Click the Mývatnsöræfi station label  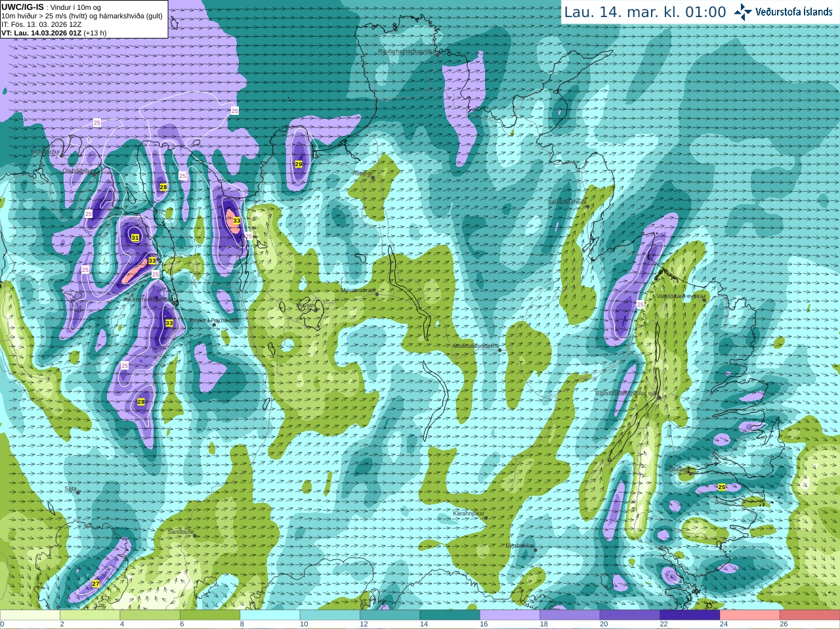coord(358,290)
